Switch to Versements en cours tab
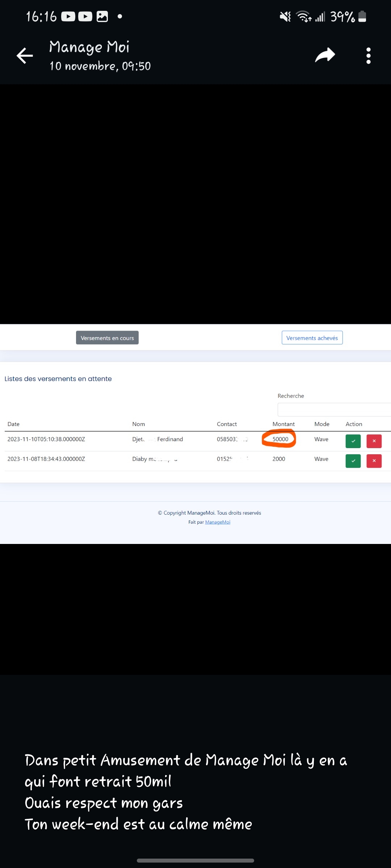Viewport: 391px width, 868px height. point(107,338)
